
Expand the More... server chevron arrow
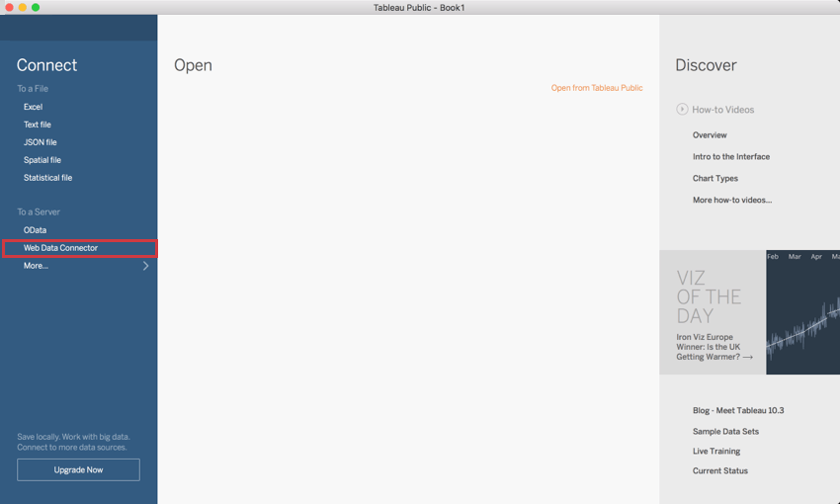tap(145, 266)
